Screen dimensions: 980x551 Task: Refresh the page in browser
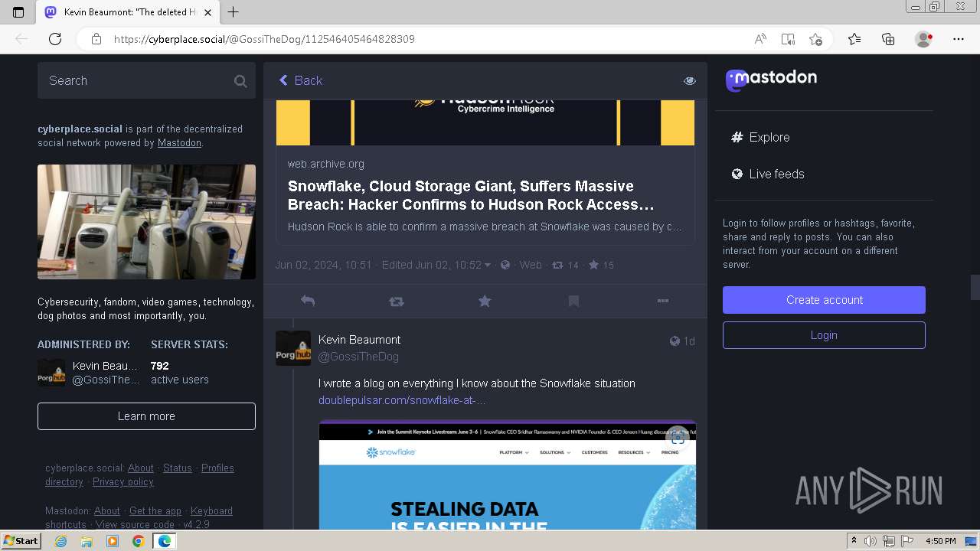(x=55, y=39)
